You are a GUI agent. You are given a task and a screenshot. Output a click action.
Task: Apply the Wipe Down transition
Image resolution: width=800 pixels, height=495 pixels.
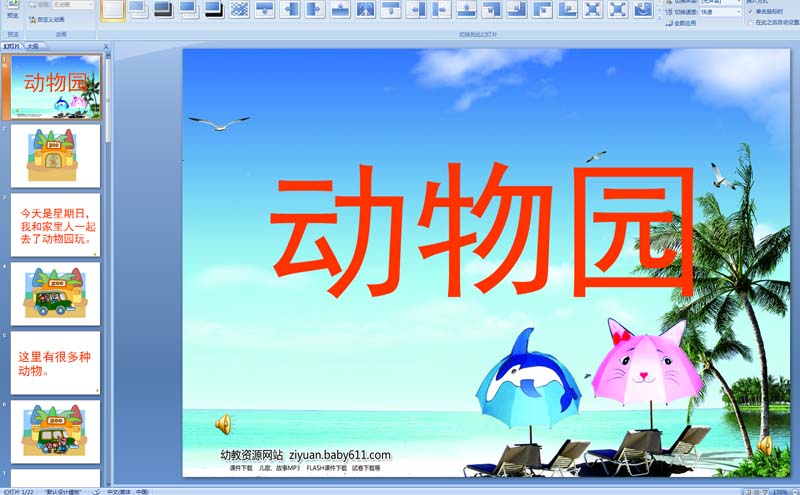(x=264, y=9)
